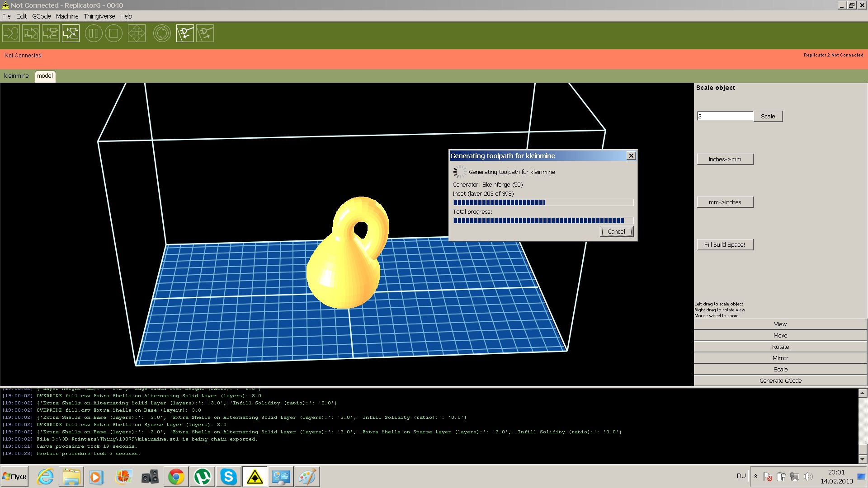Viewport: 868px width, 488px height.
Task: Open the Thingiverse menu
Action: 99,16
